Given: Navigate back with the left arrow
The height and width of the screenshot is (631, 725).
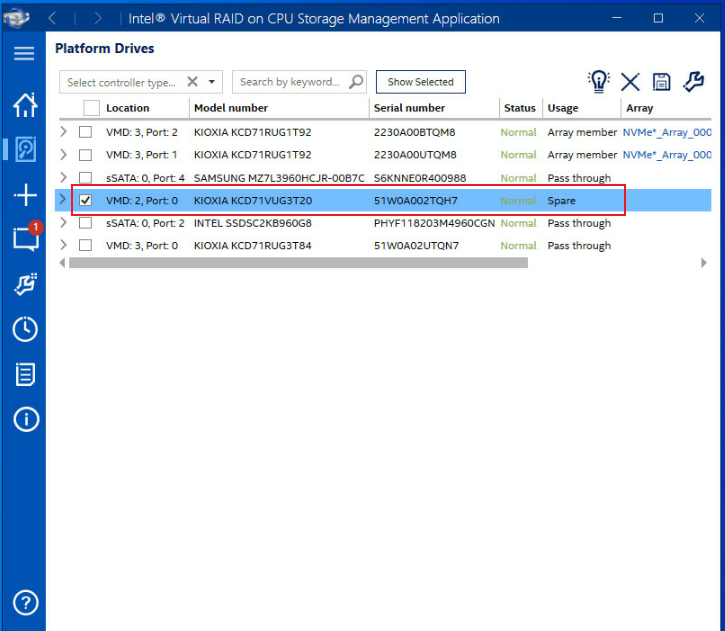Looking at the screenshot, I should [53, 18].
